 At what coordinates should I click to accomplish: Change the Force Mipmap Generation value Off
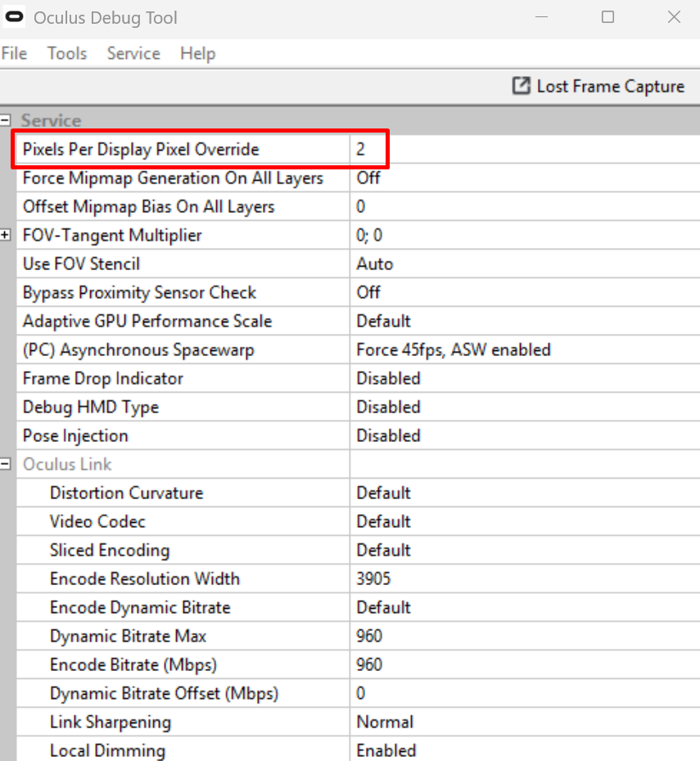point(524,178)
